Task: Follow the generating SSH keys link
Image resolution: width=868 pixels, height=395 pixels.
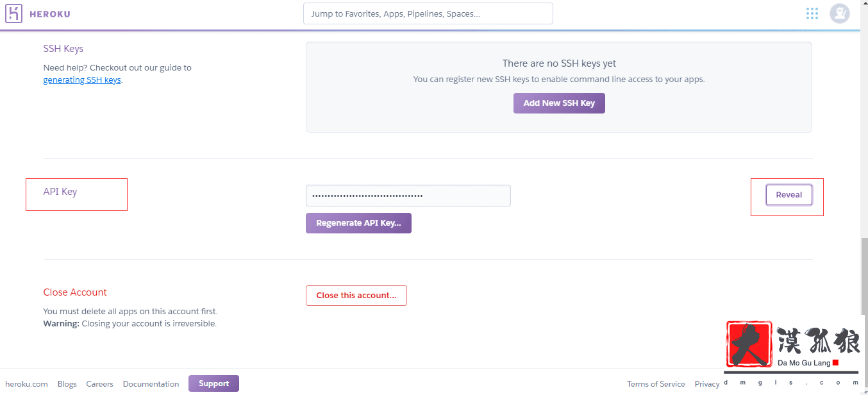Action: pyautogui.click(x=82, y=80)
